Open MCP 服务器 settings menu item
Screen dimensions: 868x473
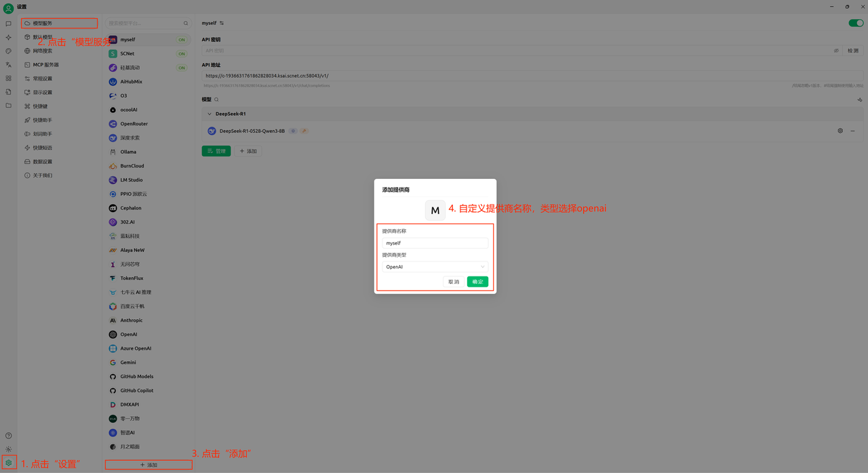pyautogui.click(x=45, y=65)
